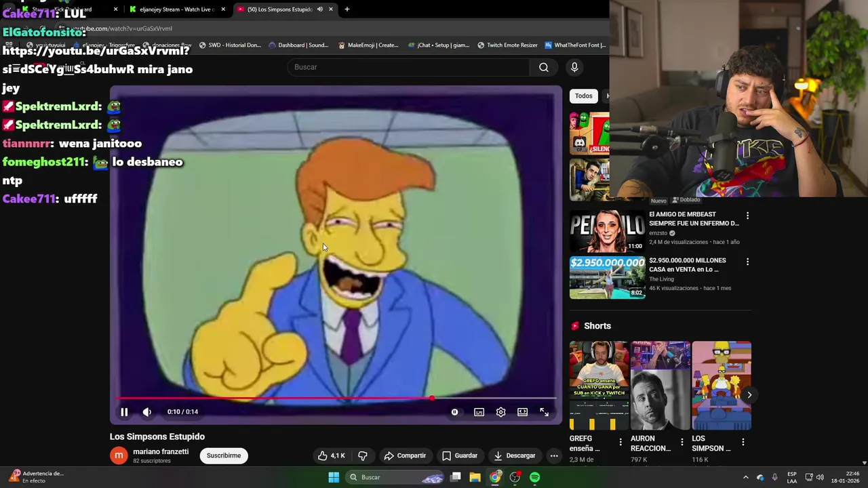Open options for GREFG enseña short
Screen dimensions: 868x488
click(x=620, y=442)
